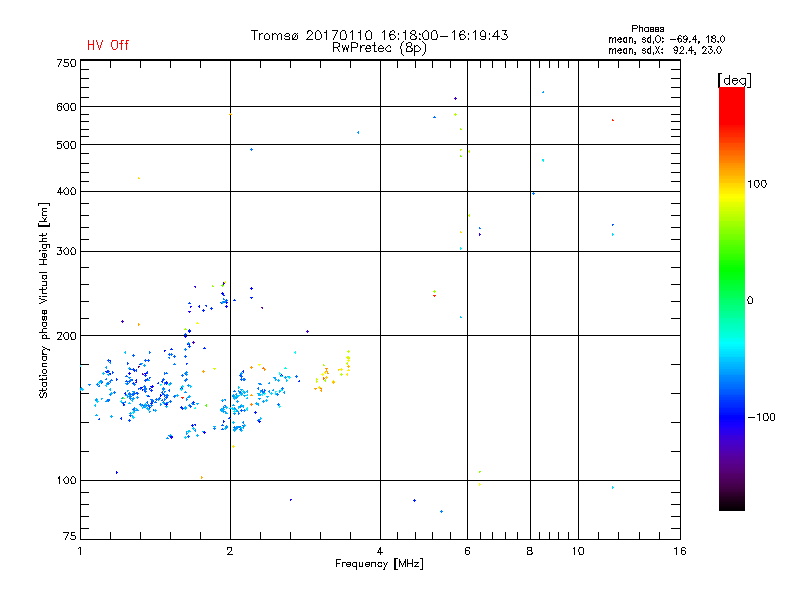800x600 pixels.
Task: Click the y-axis tick label "400"
Action: [x=66, y=192]
